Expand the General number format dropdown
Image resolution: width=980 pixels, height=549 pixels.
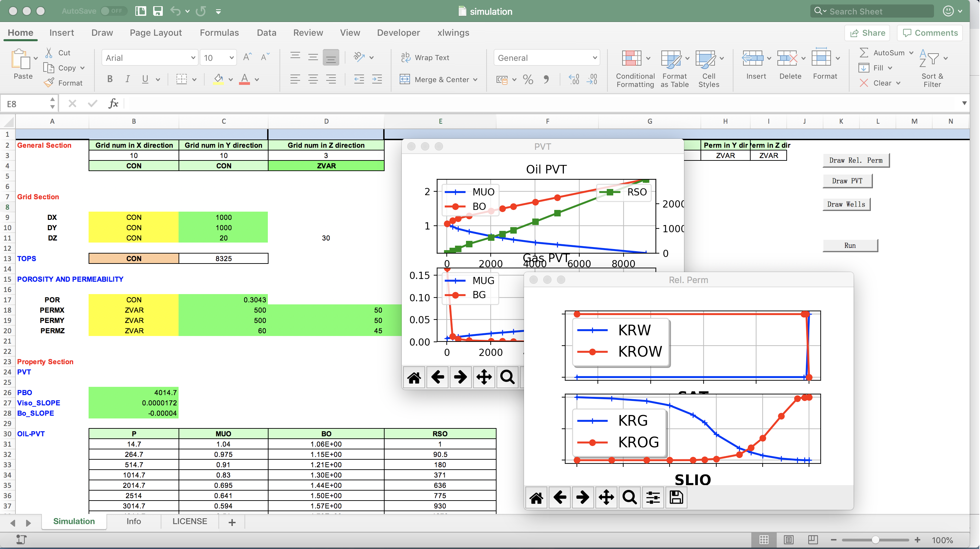(x=594, y=58)
